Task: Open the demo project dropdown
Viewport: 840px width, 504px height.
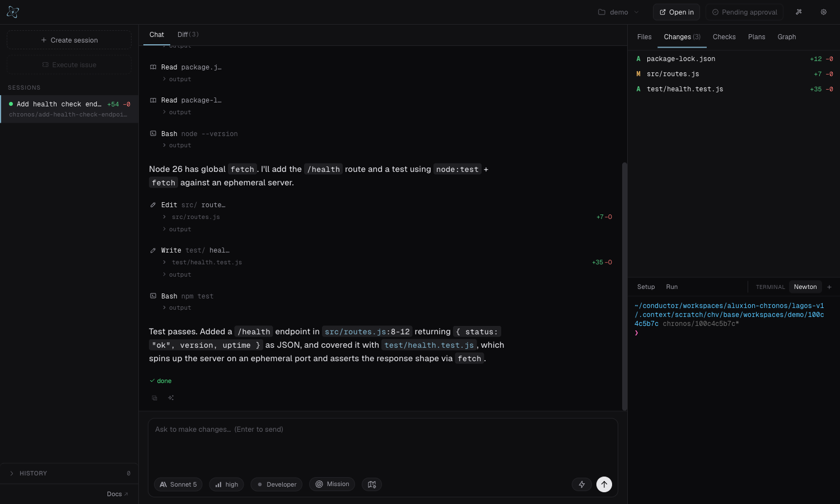Action: click(618, 12)
